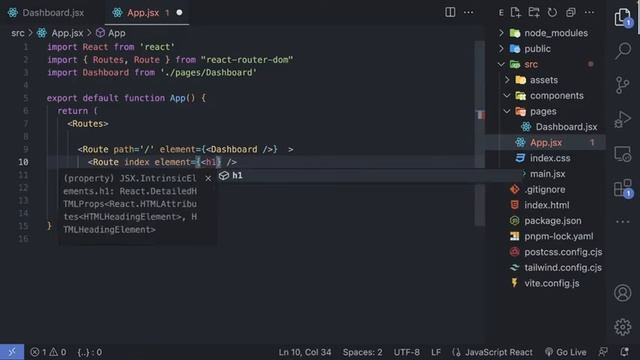Create a new file in Explorer
The image size is (640, 360).
pyautogui.click(x=516, y=12)
